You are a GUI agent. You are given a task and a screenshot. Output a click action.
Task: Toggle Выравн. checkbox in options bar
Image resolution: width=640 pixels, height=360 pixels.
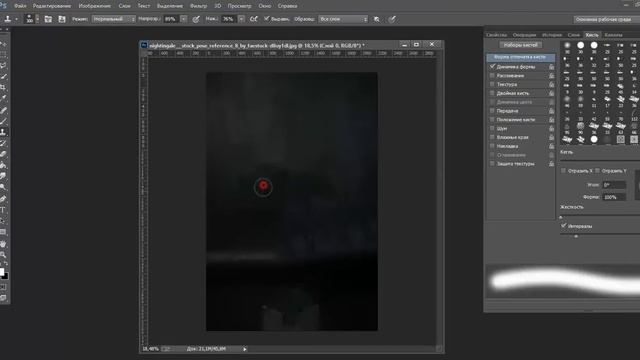click(267, 19)
